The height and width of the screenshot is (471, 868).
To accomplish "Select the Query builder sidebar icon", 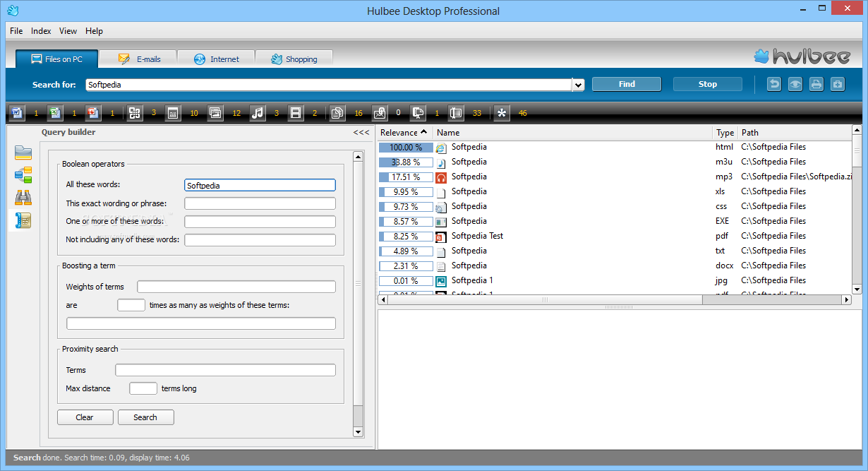I will (23, 220).
